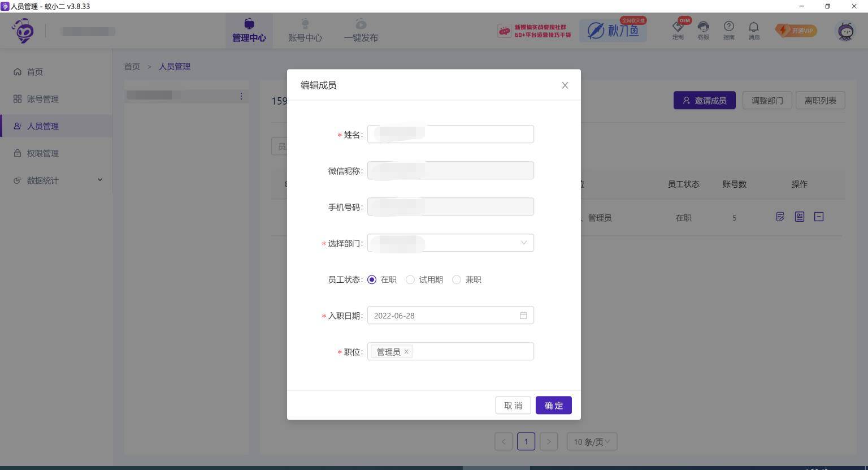This screenshot has height=470, width=868.
Task: Click the 首页 breadcrumb link
Action: pos(132,66)
